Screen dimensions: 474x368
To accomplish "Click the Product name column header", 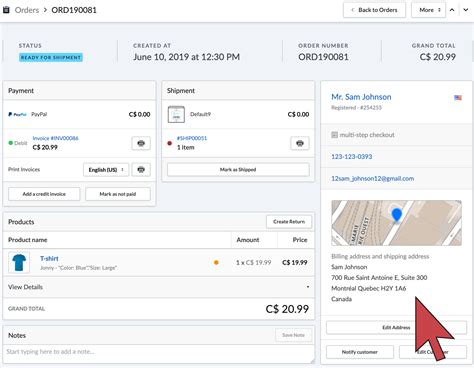I will click(x=28, y=240).
